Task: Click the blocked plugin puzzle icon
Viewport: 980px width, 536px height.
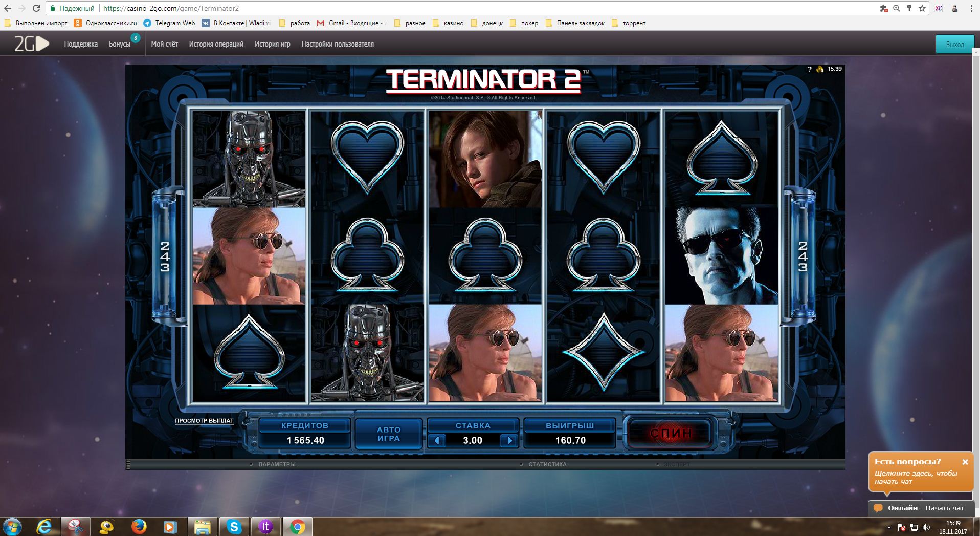Action: tap(883, 8)
